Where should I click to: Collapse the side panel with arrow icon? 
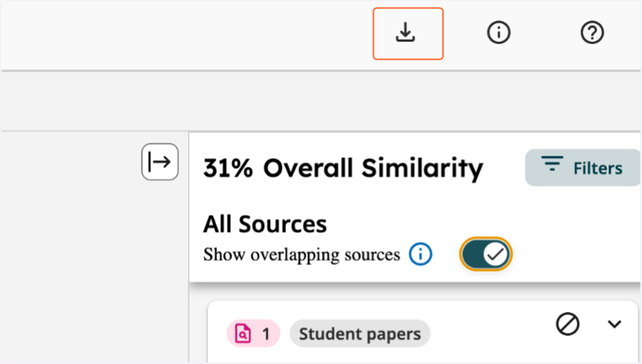(159, 161)
